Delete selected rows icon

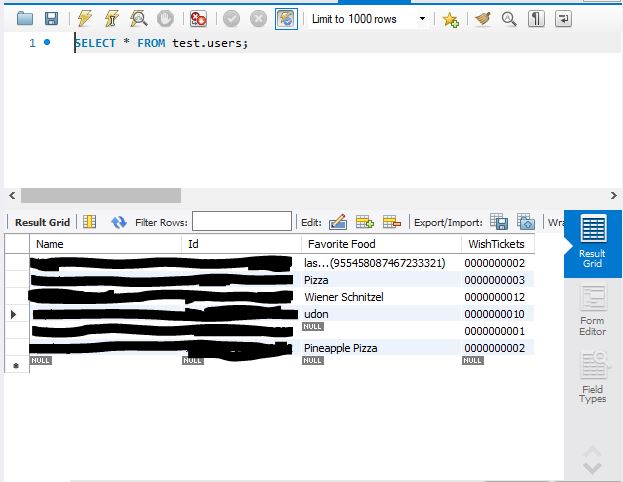391,222
